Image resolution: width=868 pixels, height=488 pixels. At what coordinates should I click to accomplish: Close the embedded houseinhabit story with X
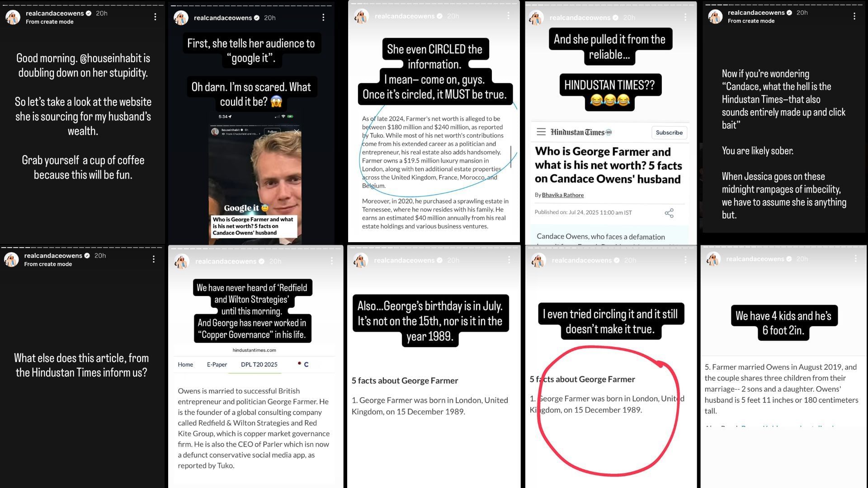[297, 131]
